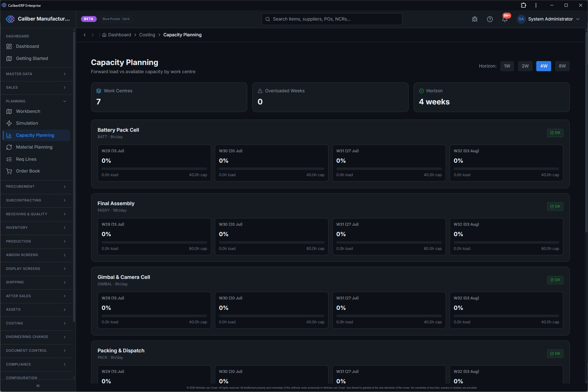
Task: Click the Getting Started map icon
Action: point(9,59)
